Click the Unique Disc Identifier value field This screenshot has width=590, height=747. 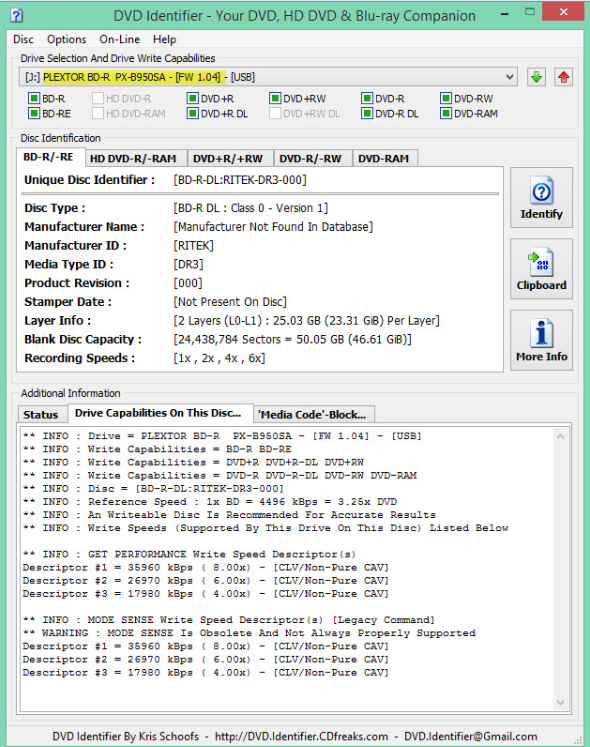[x=240, y=180]
